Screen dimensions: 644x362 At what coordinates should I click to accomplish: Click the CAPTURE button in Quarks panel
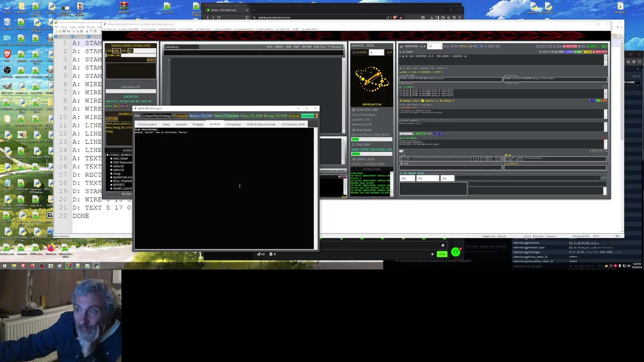point(112,119)
